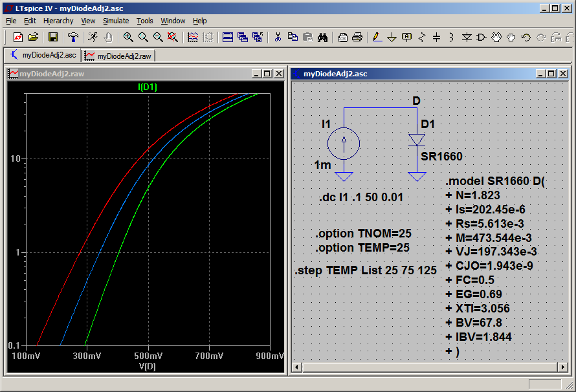Place a capacitor component
576x392 pixels.
pyautogui.click(x=436, y=37)
